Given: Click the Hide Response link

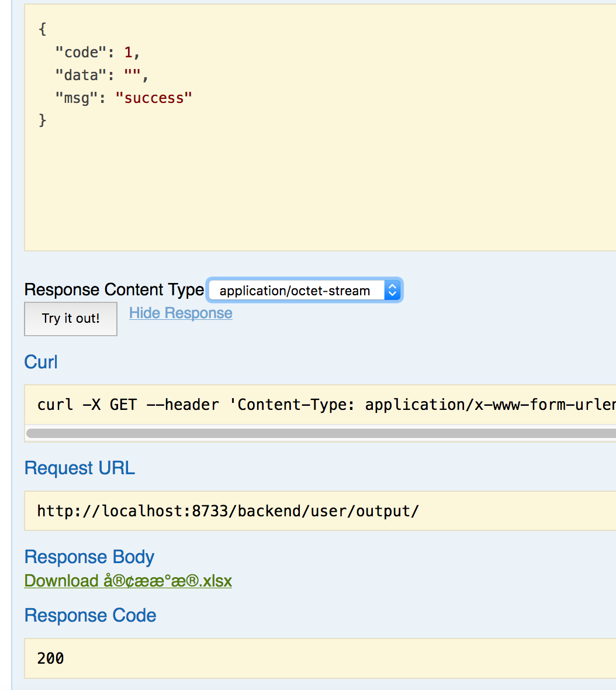Looking at the screenshot, I should [181, 313].
